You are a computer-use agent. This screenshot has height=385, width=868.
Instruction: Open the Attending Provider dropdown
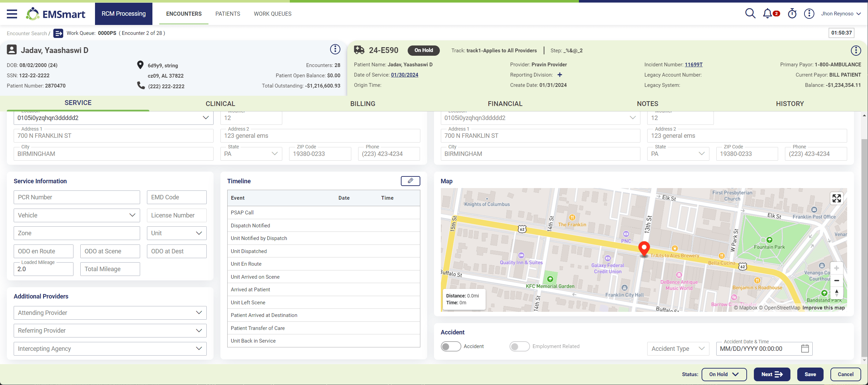(110, 313)
